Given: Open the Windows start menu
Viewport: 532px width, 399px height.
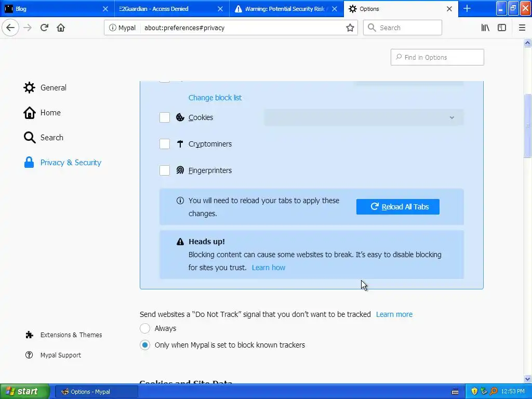Looking at the screenshot, I should click(24, 391).
